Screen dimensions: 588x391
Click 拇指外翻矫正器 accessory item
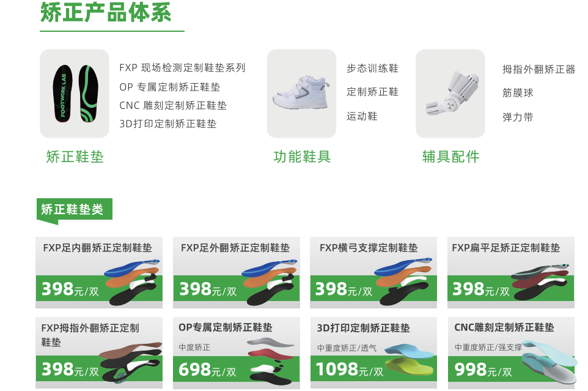(539, 69)
